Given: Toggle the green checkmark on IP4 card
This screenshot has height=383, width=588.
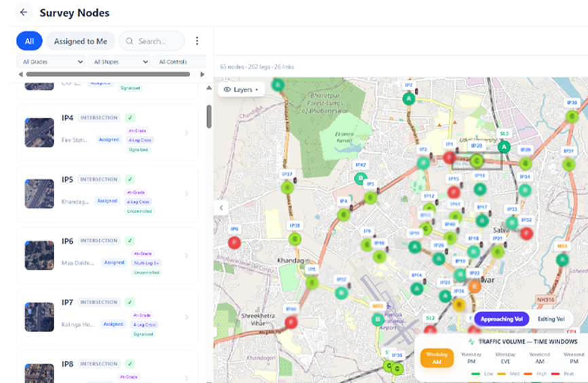Looking at the screenshot, I should coord(130,117).
